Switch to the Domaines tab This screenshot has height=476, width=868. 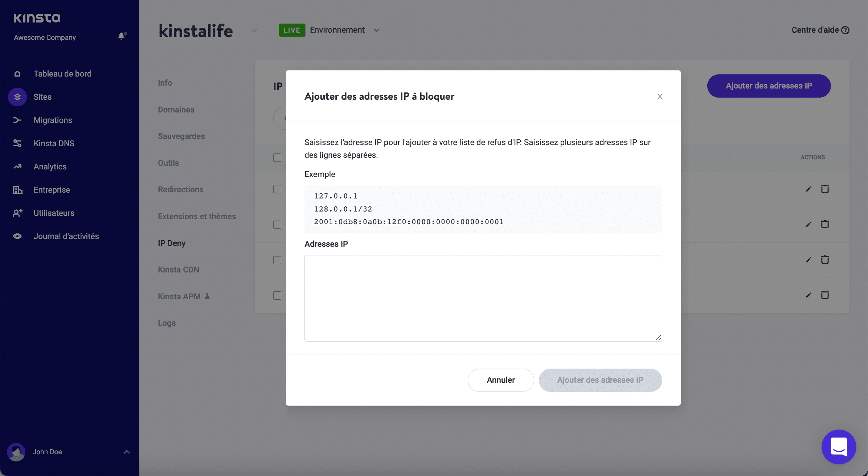coord(176,109)
